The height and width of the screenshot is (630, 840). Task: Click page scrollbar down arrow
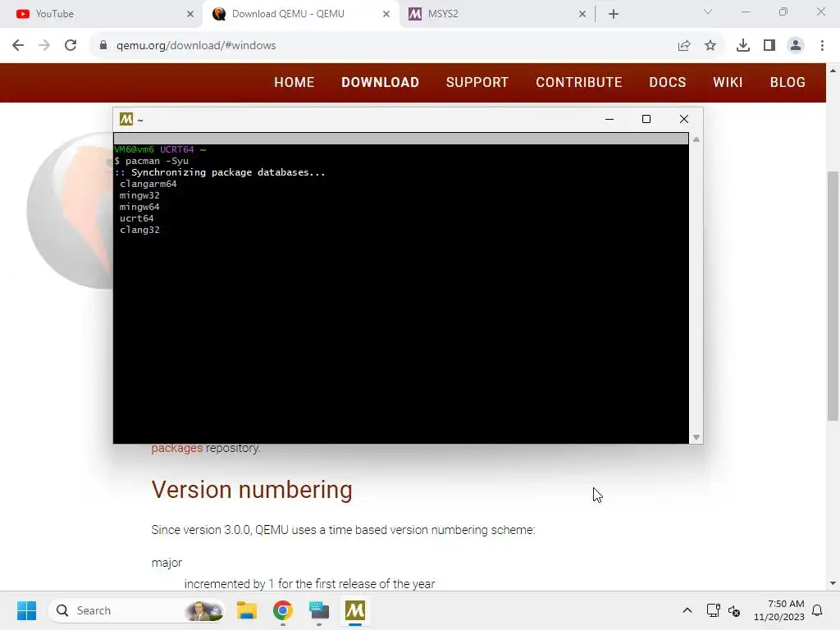(x=833, y=583)
